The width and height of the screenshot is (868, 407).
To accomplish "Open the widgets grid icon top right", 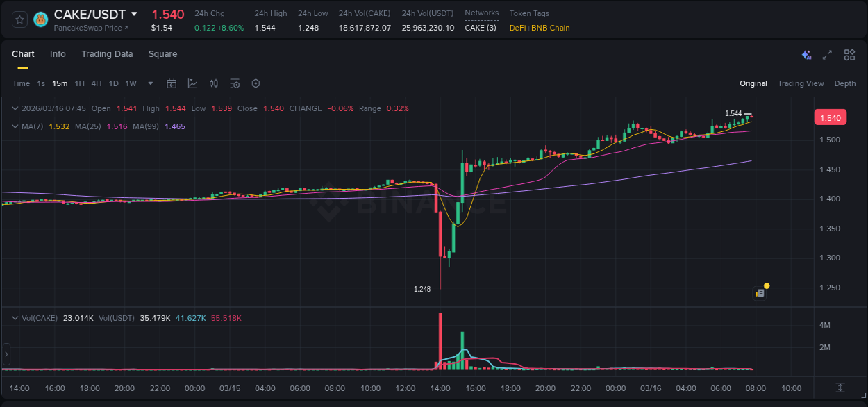I will pos(849,54).
